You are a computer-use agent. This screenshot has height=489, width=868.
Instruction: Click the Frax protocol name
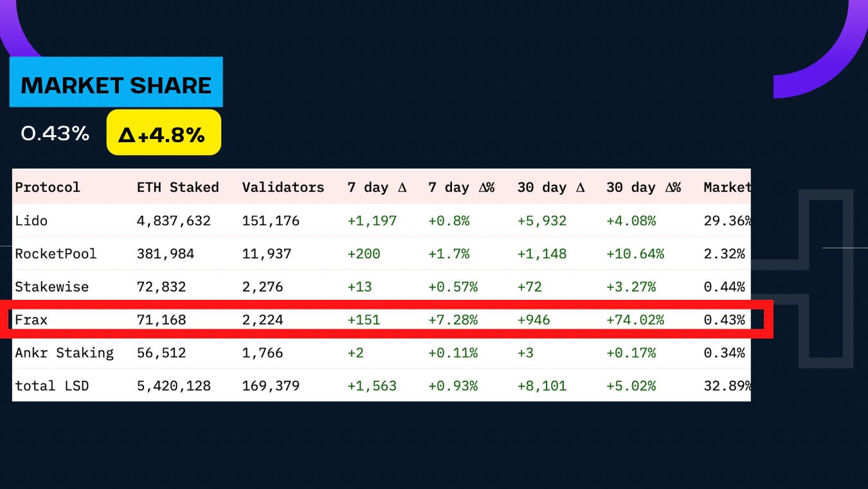32,319
